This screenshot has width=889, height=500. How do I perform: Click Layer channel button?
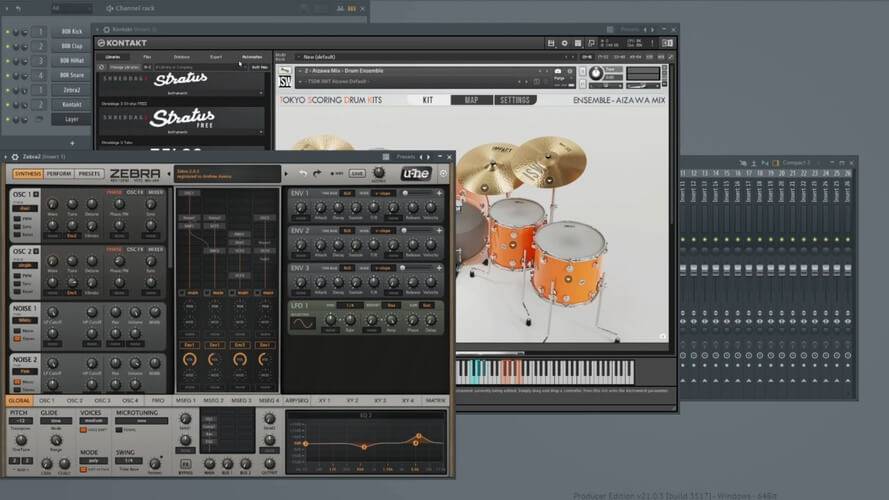(x=71, y=120)
